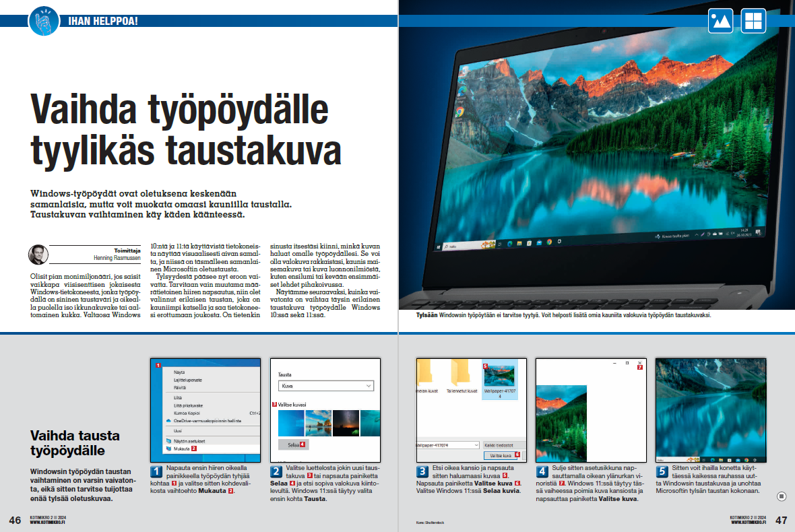Open the notification center icon on the laptop taskbar

758,232
